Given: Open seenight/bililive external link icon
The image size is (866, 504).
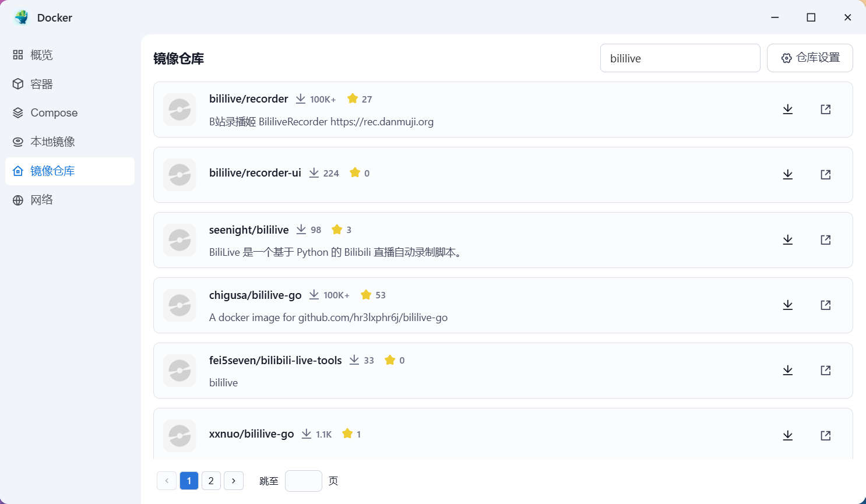Looking at the screenshot, I should [x=826, y=240].
